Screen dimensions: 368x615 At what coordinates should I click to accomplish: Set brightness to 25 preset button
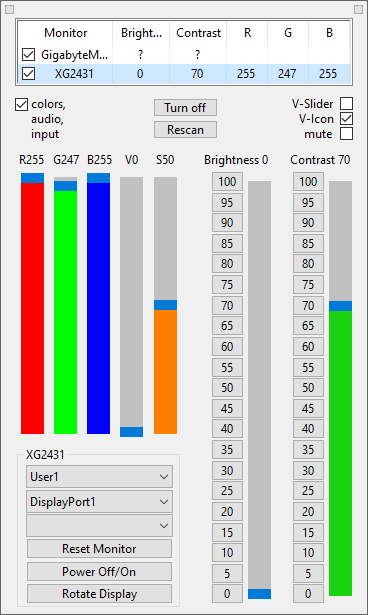[227, 491]
